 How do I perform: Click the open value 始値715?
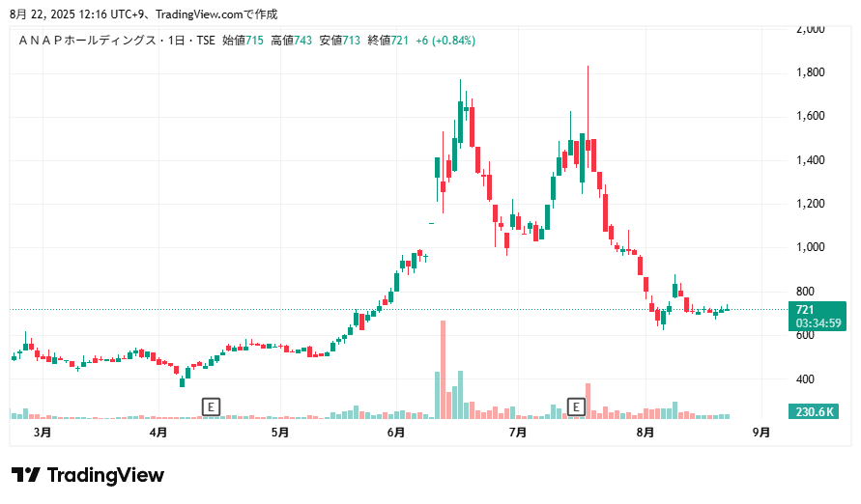243,41
